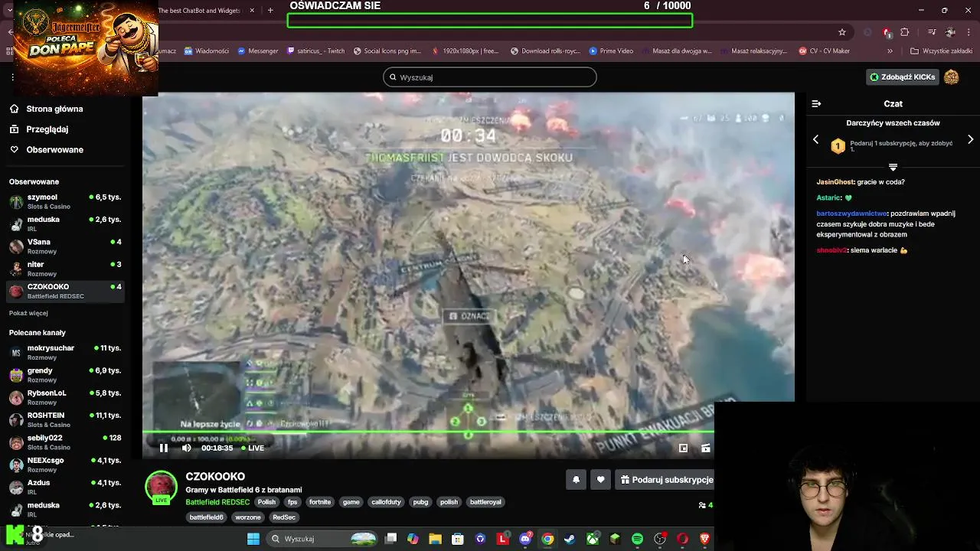This screenshot has height=551, width=980.
Task: Collapse the chat panel icon
Action: pyautogui.click(x=816, y=103)
